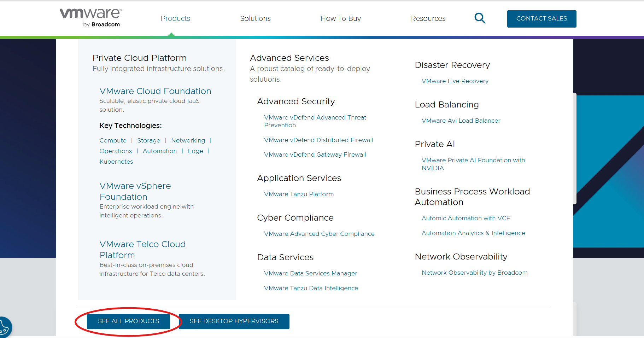Go to VMware Telco Cloud Platform
The image size is (644, 338).
[142, 250]
